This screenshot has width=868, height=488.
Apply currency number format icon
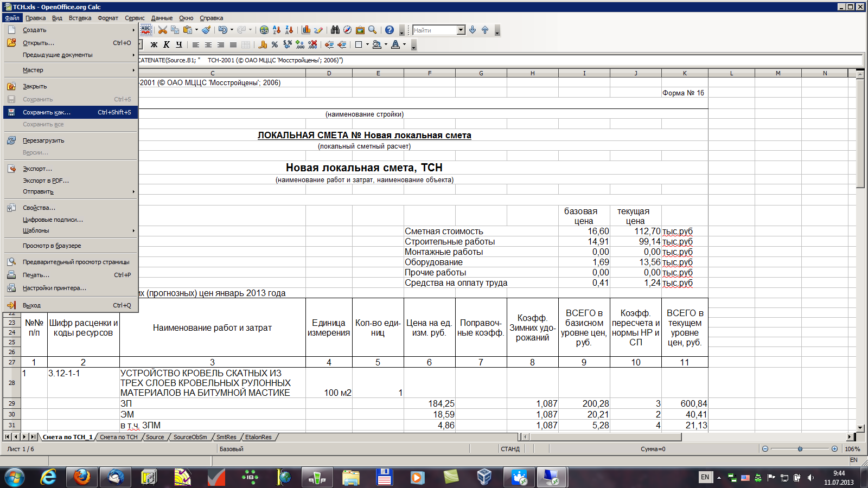[x=263, y=44]
